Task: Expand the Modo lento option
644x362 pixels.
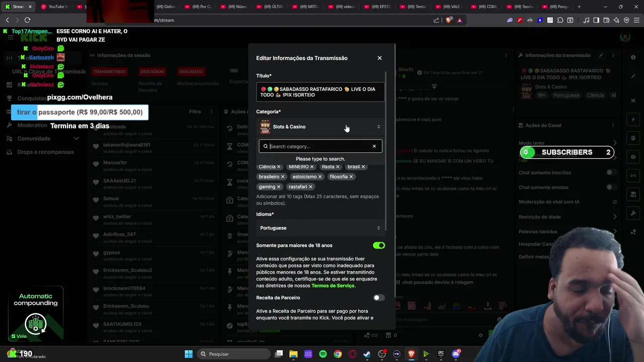Action: coord(615,143)
